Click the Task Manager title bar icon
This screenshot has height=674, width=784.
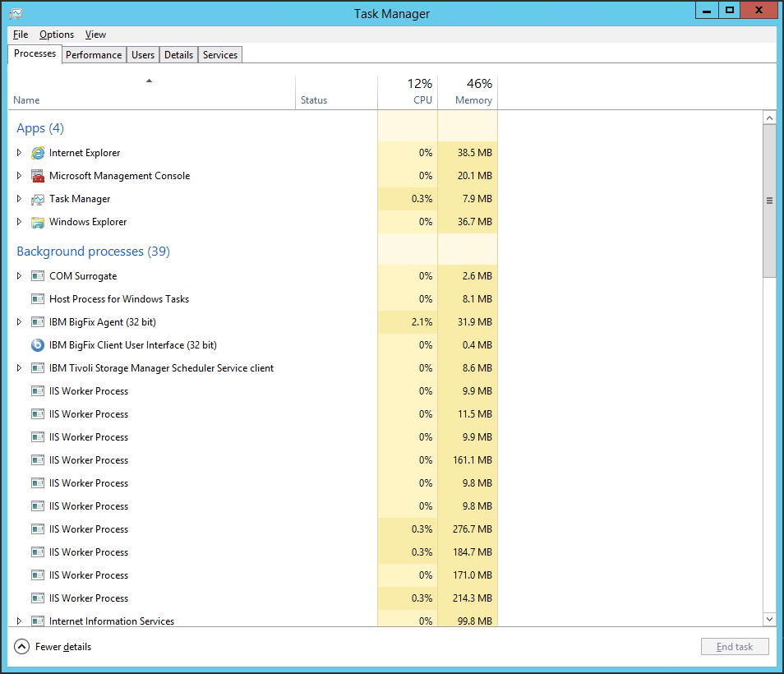(x=16, y=13)
